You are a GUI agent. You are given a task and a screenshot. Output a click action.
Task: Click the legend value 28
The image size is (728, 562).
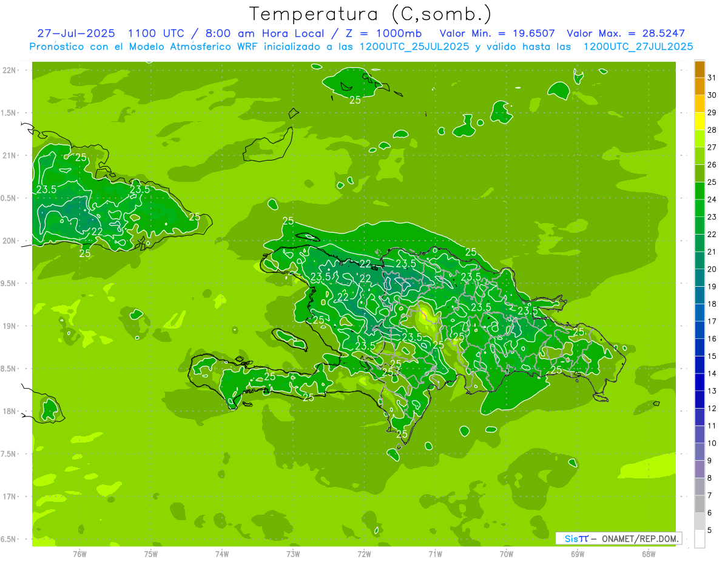[x=712, y=130]
